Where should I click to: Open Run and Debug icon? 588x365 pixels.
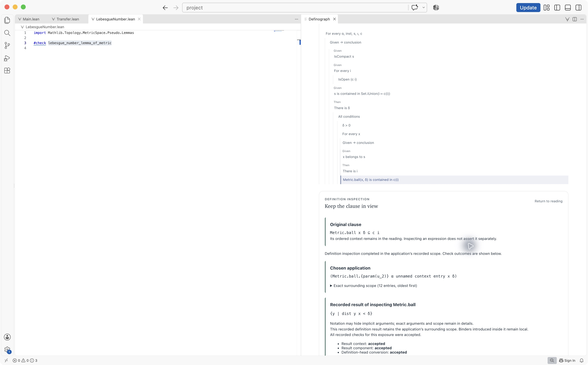[x=7, y=58]
